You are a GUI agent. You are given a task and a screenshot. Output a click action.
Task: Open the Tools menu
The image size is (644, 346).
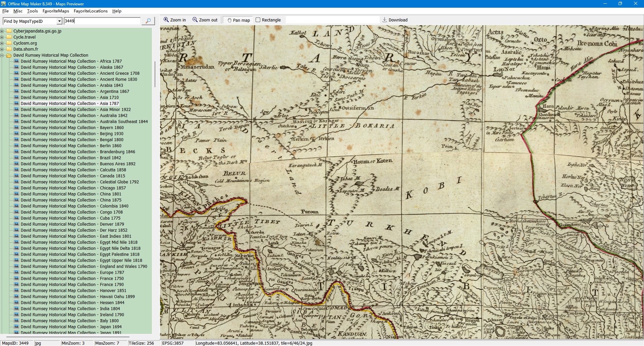point(32,11)
